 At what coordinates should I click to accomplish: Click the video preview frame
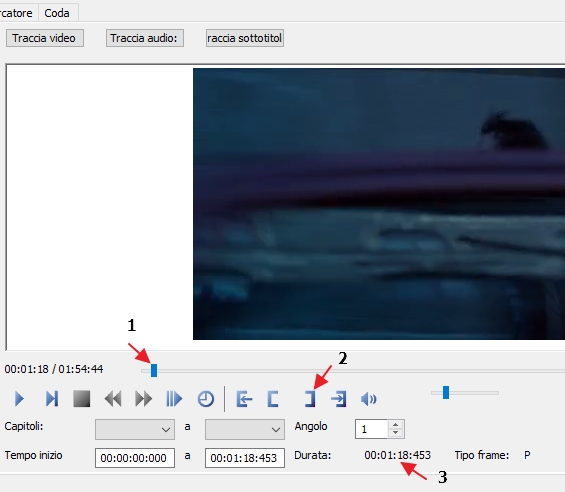coord(379,204)
